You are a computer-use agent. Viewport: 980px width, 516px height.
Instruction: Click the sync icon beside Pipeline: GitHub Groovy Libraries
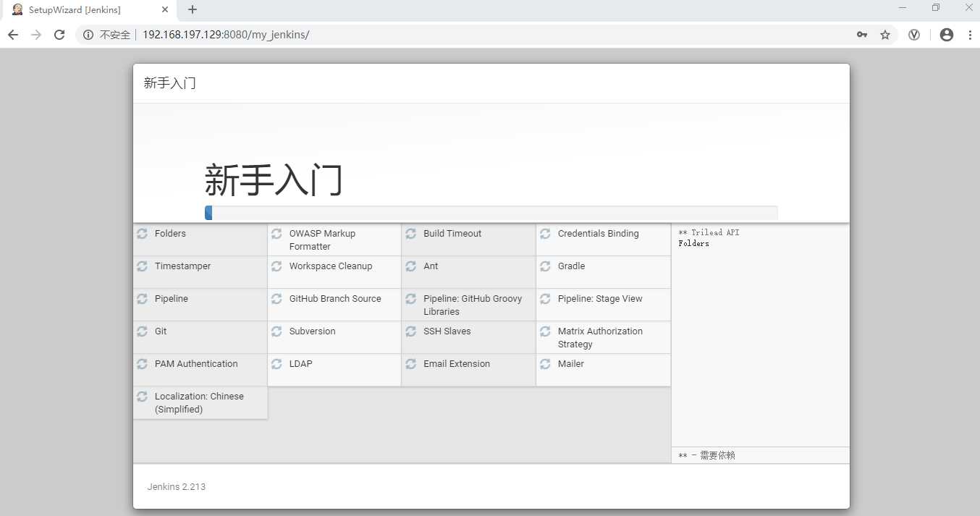click(x=411, y=299)
